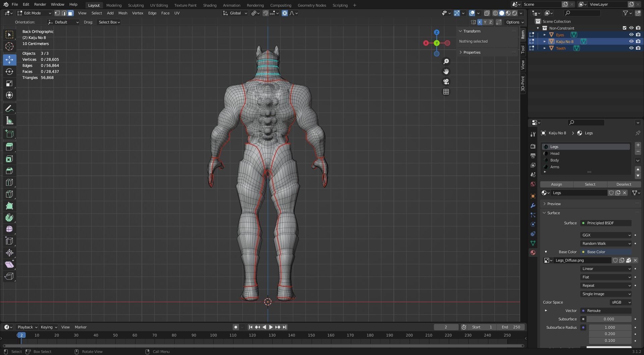Click the pan view hand icon
Screen dimensions: 644x355
click(x=446, y=72)
